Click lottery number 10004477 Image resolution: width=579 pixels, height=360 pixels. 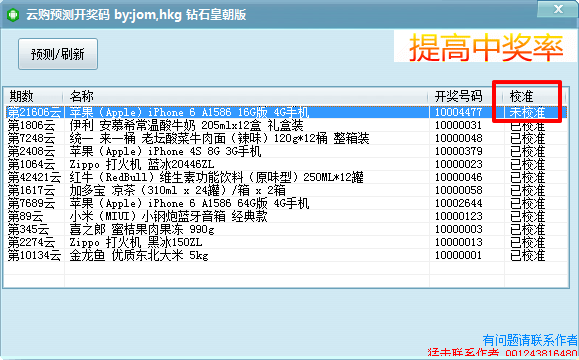[x=459, y=112]
